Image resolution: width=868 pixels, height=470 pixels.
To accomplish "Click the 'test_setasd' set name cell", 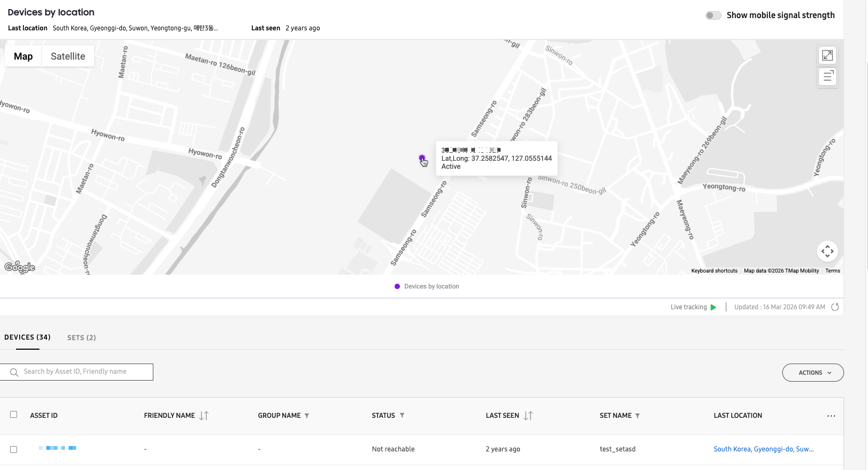I will point(618,449).
